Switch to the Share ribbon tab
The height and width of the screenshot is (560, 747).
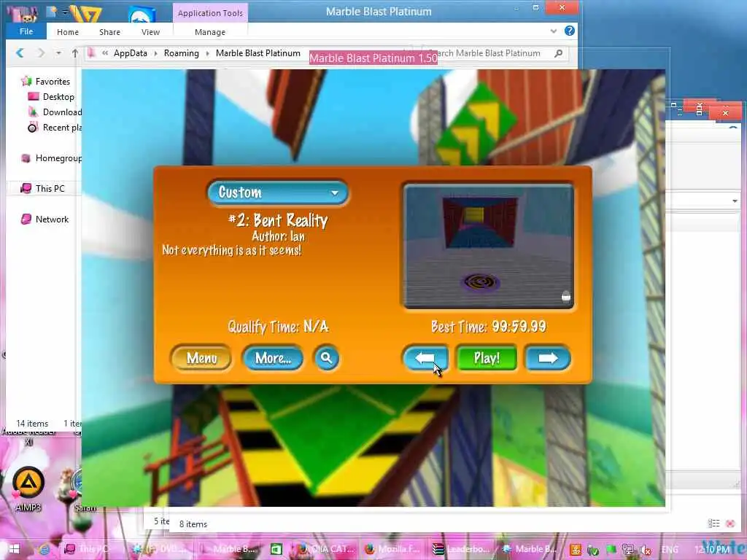point(109,32)
